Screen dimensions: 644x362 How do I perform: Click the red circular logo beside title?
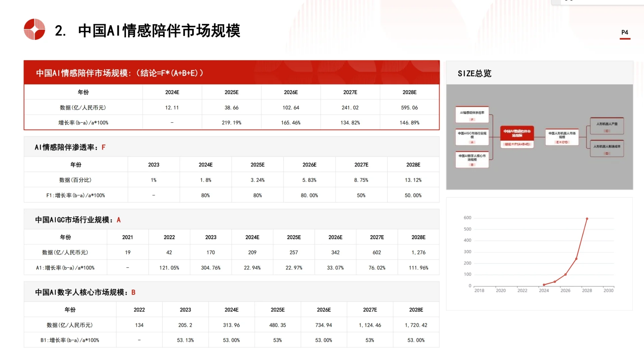pyautogui.click(x=34, y=29)
